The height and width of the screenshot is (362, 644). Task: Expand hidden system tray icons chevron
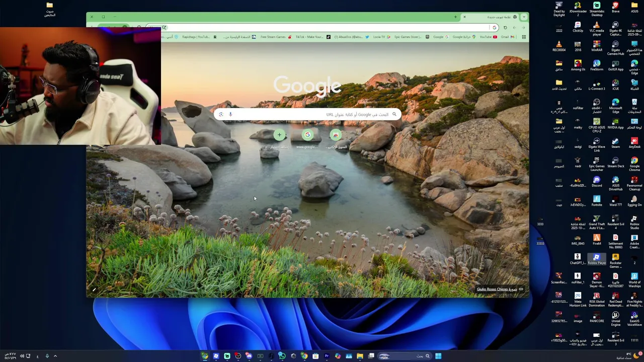click(55, 356)
